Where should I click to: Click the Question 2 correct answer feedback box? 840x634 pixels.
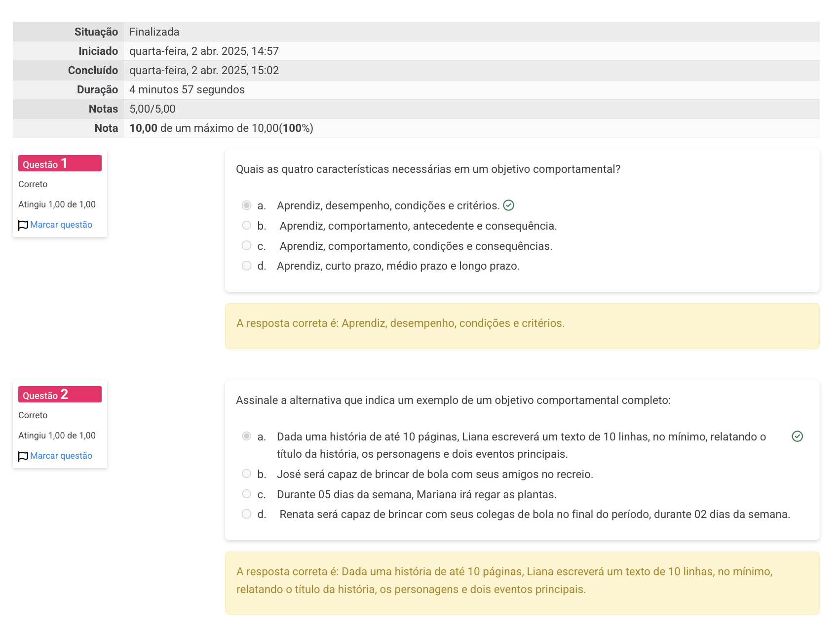pos(522,583)
